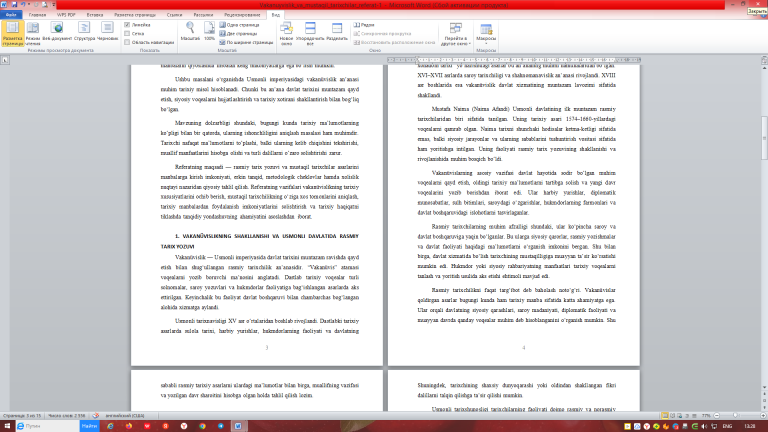
Task: Select Print Layout icon in status bar
Action: 665,415
